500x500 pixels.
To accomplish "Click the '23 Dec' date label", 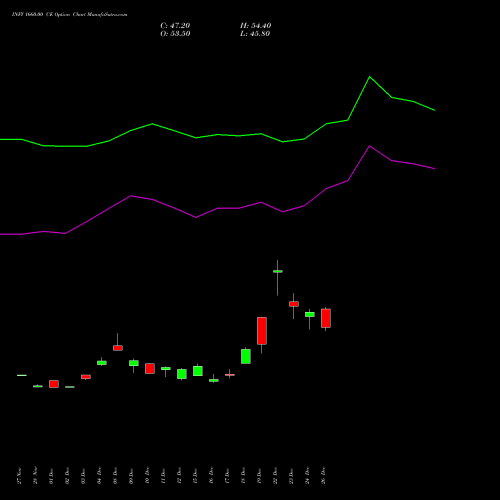I will (x=291, y=476).
